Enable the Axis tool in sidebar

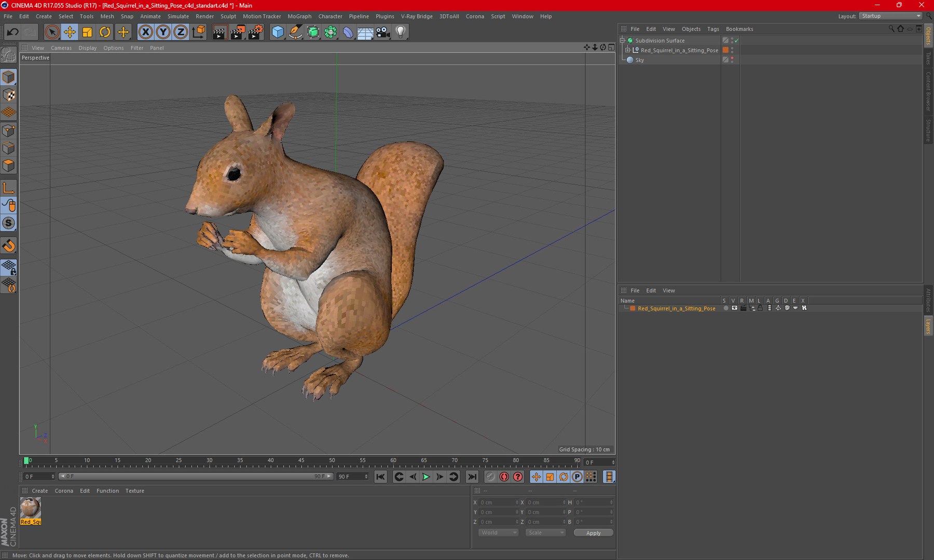9,188
